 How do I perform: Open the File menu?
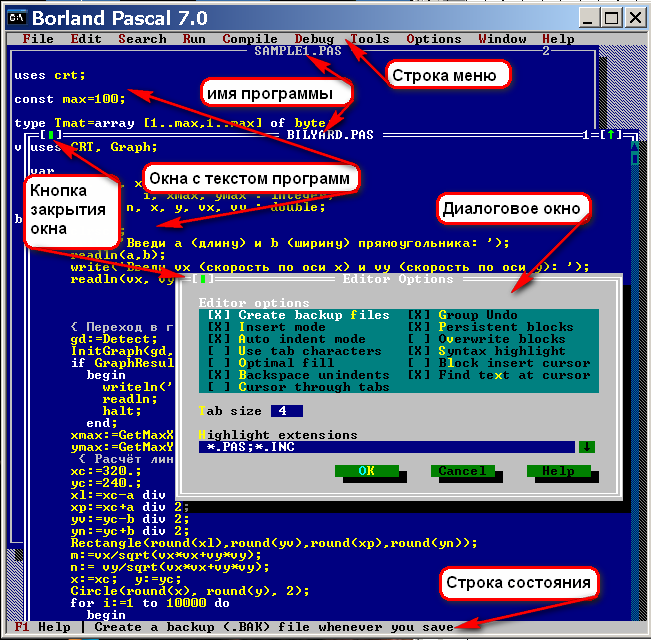coord(38,39)
